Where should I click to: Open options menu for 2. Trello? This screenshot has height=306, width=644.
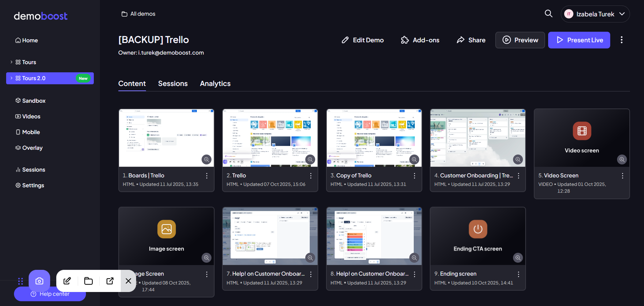311,176
